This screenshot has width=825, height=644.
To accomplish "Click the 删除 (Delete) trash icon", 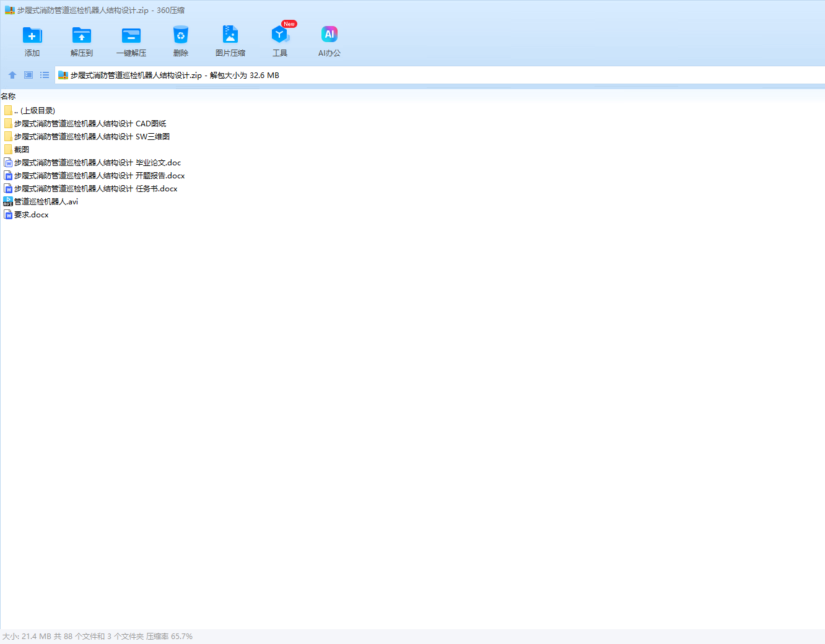I will [181, 35].
